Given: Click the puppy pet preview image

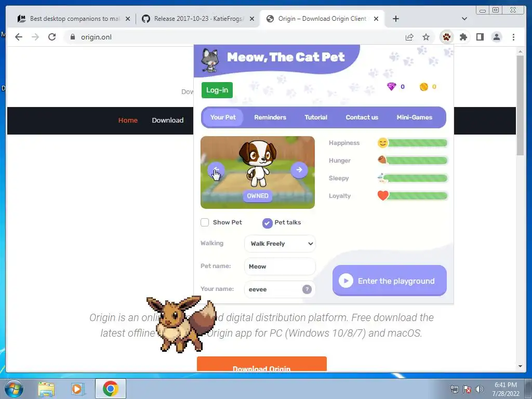Looking at the screenshot, I should coord(258,163).
